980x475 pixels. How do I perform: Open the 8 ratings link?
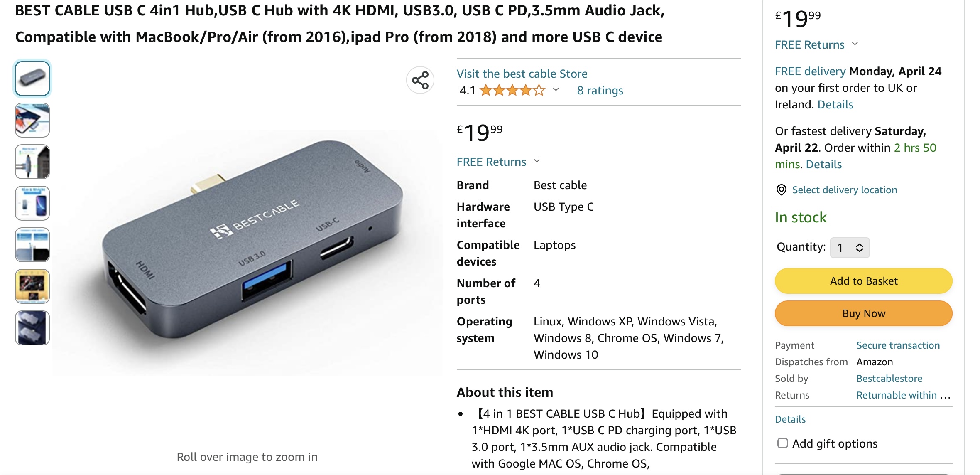tap(600, 90)
